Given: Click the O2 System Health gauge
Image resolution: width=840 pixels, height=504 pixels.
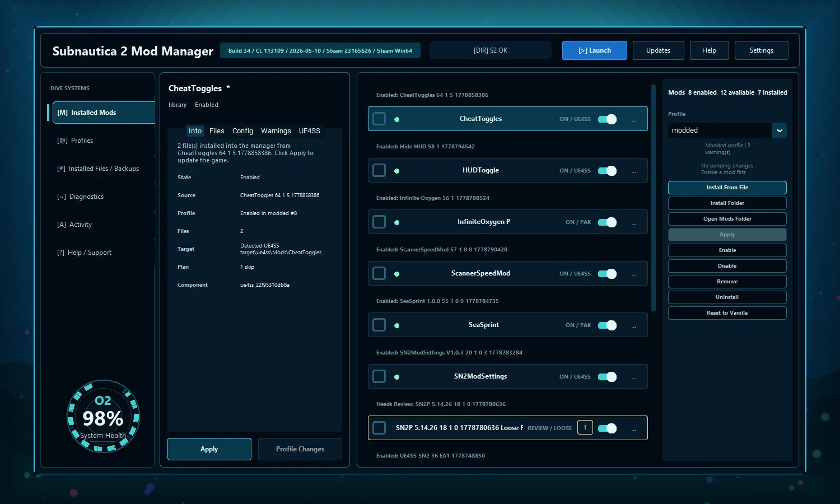Looking at the screenshot, I should (x=103, y=417).
